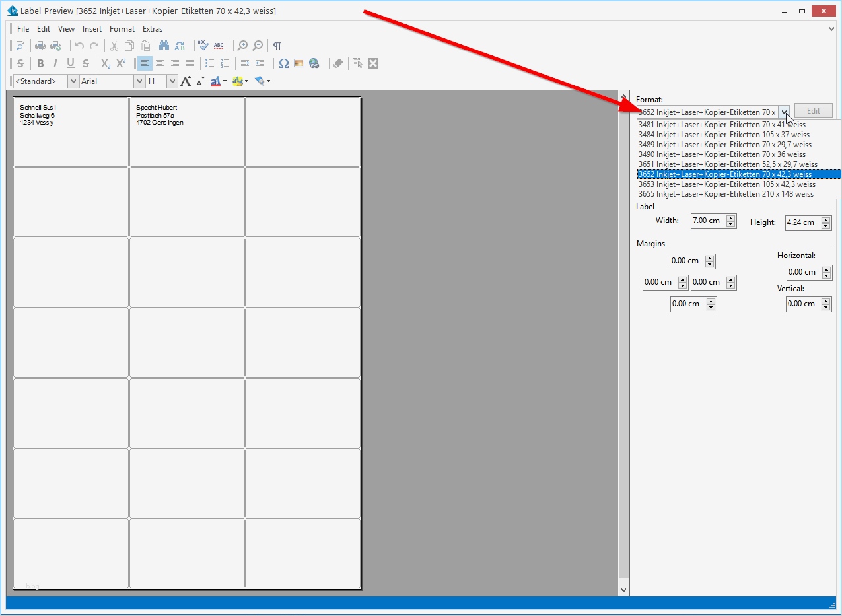Open the Insert menu
The image size is (842, 616).
click(92, 29)
